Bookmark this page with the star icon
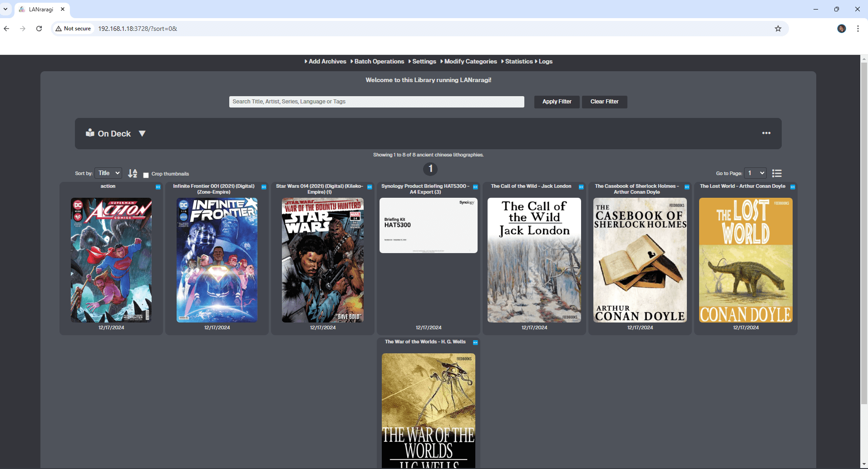This screenshot has height=469, width=868. tap(778, 29)
